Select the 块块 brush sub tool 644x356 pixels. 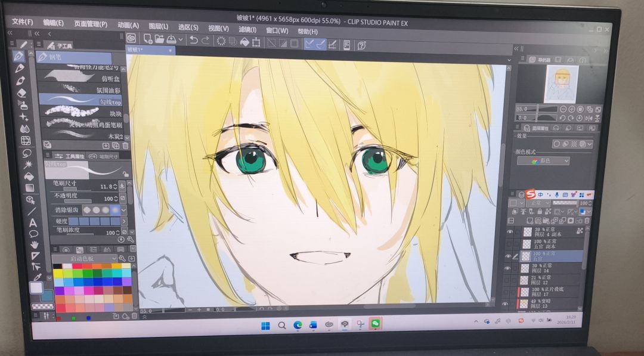(82, 112)
